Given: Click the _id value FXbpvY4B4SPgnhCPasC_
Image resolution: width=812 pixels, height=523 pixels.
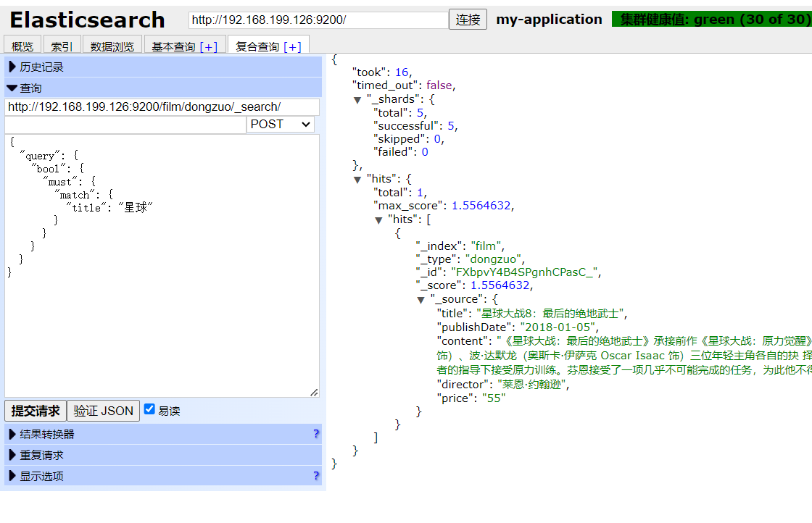Looking at the screenshot, I should coord(525,272).
